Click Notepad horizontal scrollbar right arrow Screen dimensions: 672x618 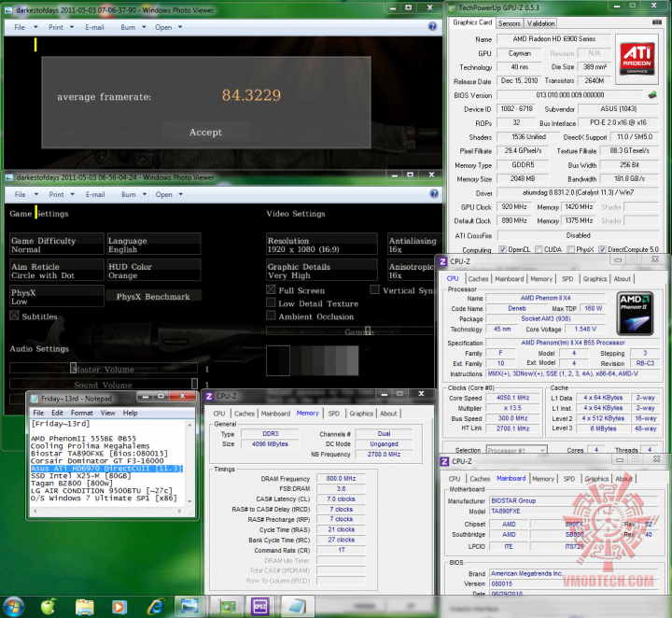coord(180,511)
